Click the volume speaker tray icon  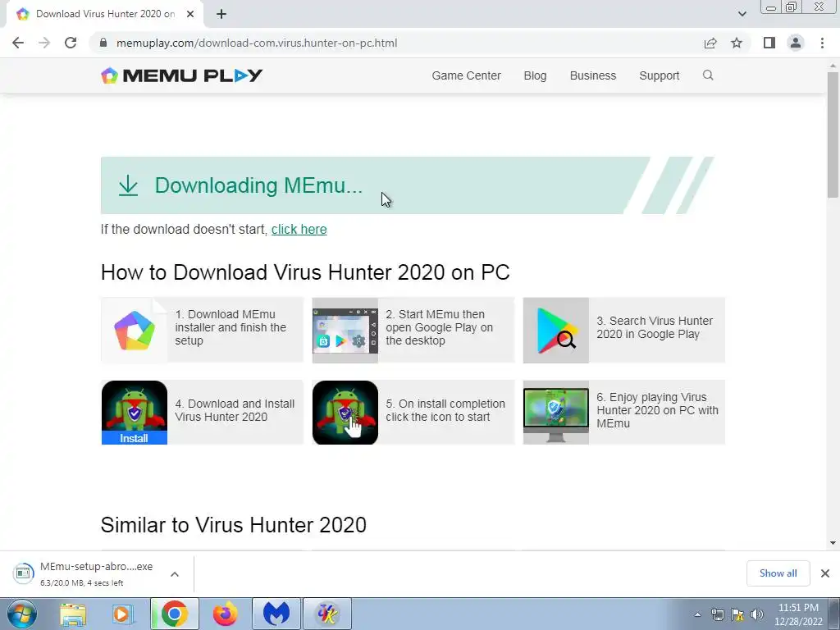click(756, 614)
